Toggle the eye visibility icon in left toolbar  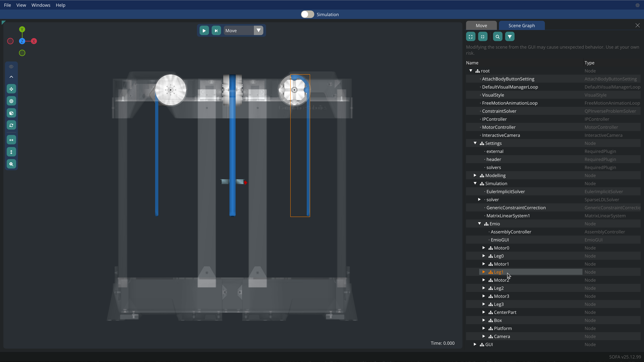pos(11,67)
